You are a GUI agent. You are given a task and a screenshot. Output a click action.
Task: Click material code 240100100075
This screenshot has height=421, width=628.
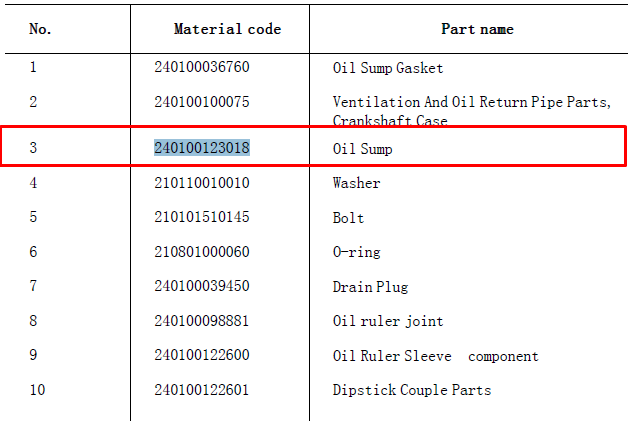pyautogui.click(x=202, y=102)
